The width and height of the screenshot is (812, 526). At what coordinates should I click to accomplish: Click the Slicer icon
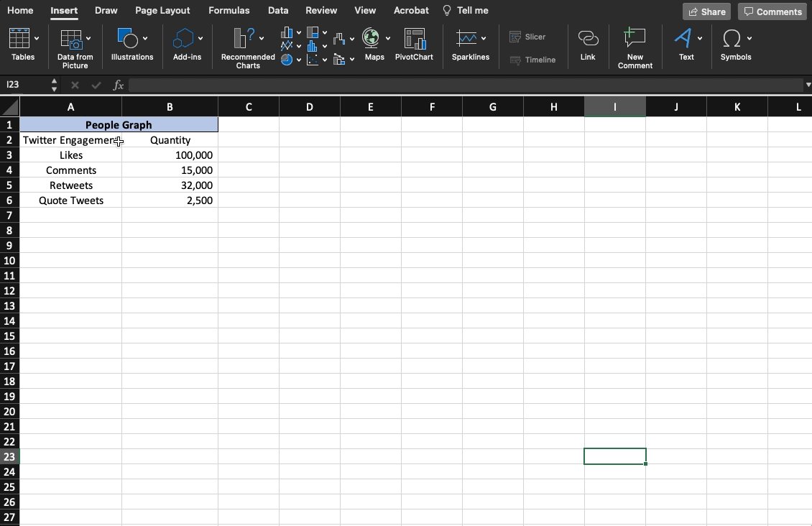point(515,37)
